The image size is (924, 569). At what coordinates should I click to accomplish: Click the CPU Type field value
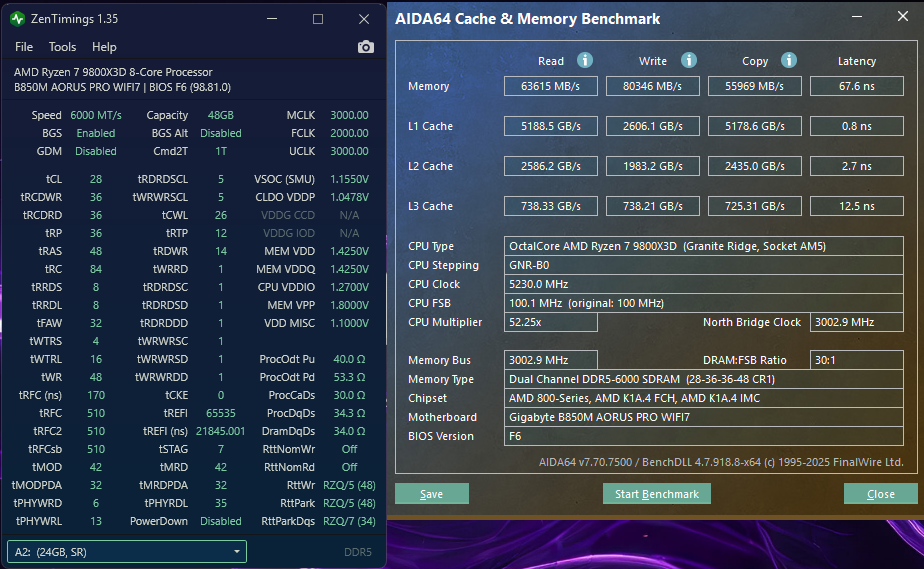coord(704,246)
